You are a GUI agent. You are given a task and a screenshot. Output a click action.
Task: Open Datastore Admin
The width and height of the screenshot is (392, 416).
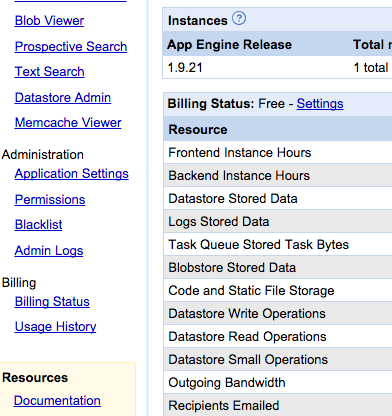tap(63, 98)
